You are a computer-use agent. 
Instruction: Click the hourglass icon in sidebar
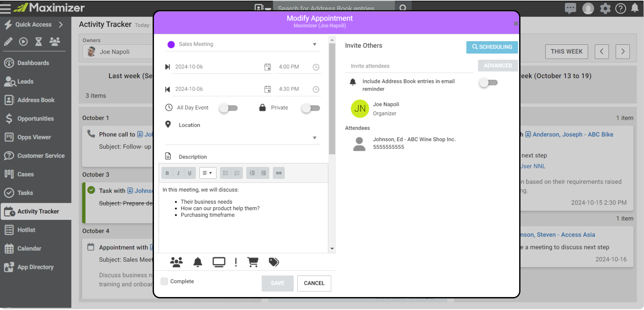click(39, 41)
